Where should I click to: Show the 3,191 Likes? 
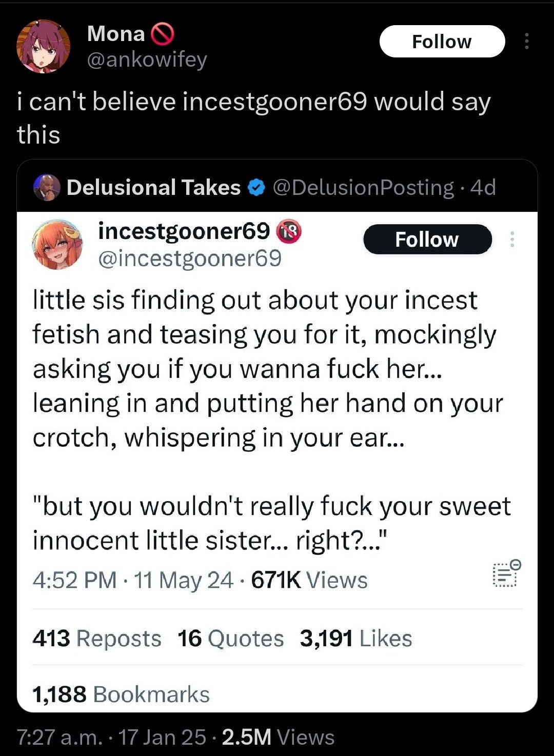355,639
